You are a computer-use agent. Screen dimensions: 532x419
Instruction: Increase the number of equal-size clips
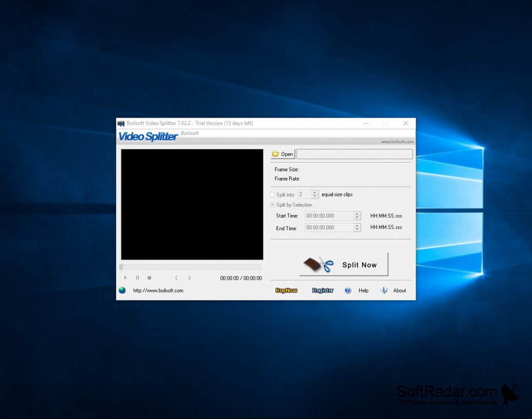coord(315,193)
